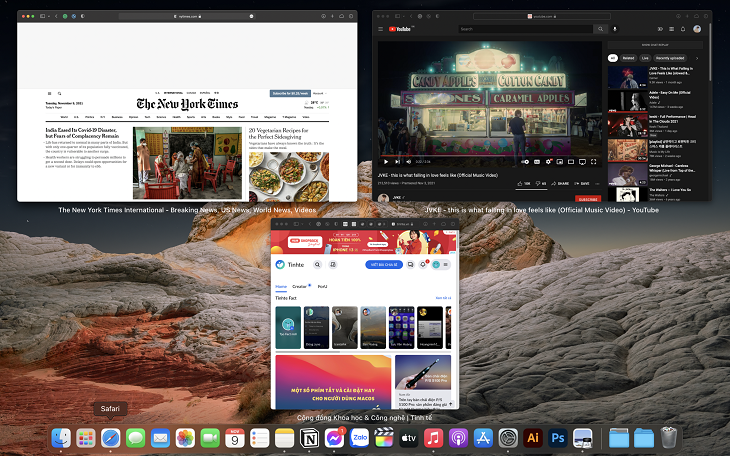The image size is (730, 456).
Task: Select 'Recently uploaded' chip on YouTube
Action: click(670, 58)
